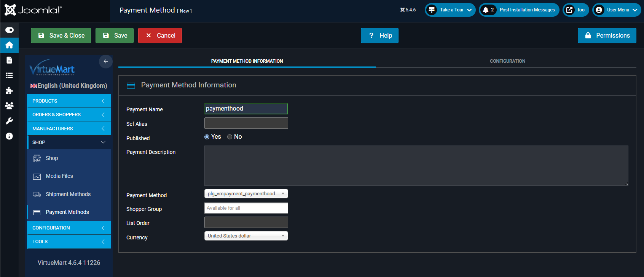
Task: Switch to the Configuration tab
Action: click(x=507, y=61)
